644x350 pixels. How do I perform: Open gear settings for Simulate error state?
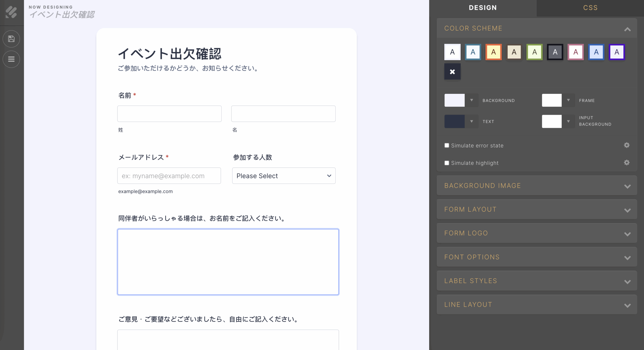(626, 145)
